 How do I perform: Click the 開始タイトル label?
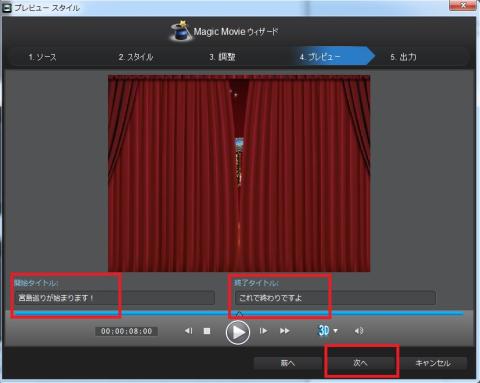click(x=36, y=283)
